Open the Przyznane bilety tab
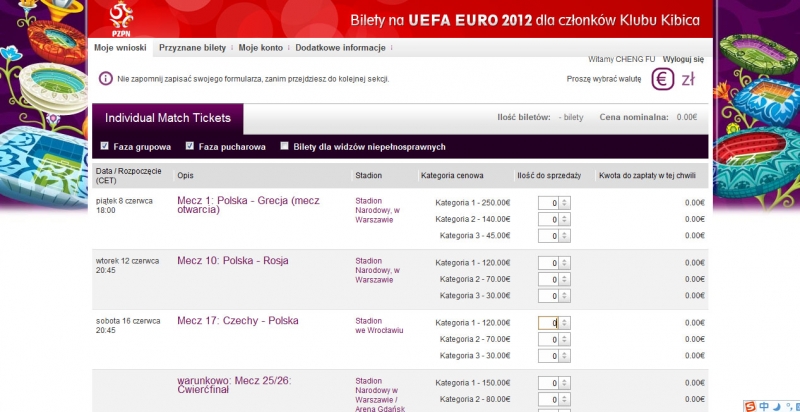The height and width of the screenshot is (412, 800). tap(192, 48)
